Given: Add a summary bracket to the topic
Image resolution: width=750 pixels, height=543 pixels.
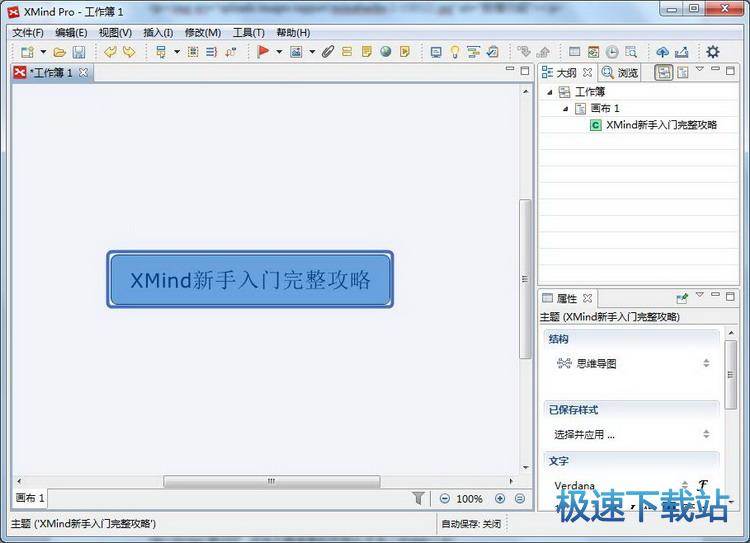Looking at the screenshot, I should tap(211, 52).
